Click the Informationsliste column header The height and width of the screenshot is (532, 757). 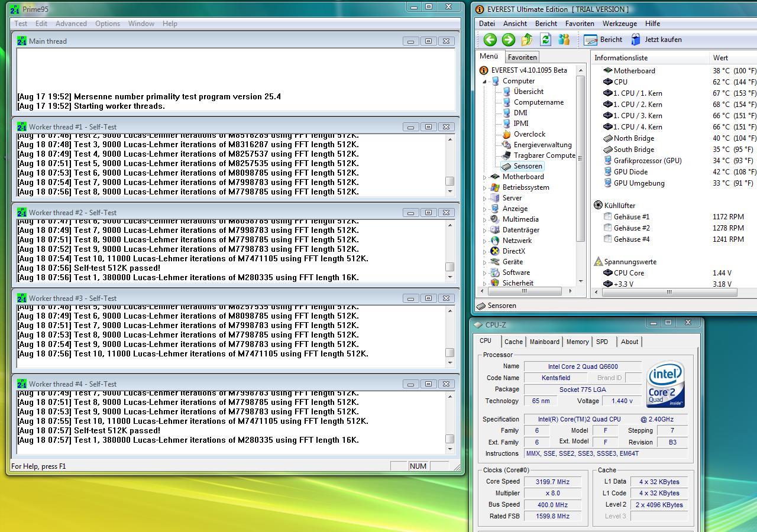(650, 58)
